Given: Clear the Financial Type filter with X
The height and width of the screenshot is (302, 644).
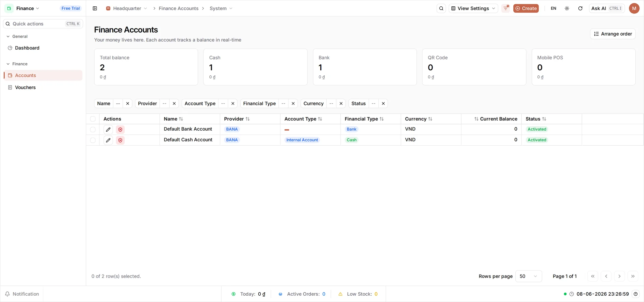Looking at the screenshot, I should (293, 103).
